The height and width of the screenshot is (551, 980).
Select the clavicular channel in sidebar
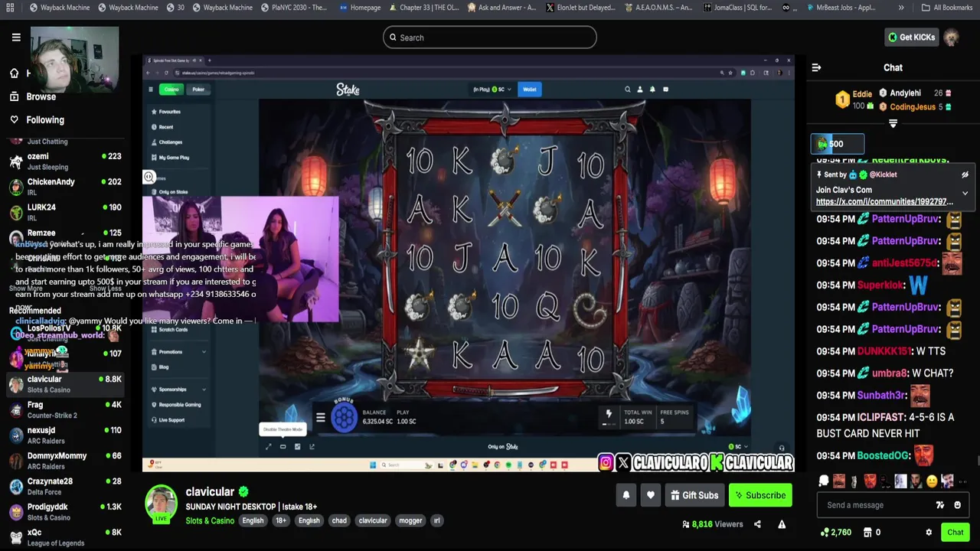(x=64, y=384)
